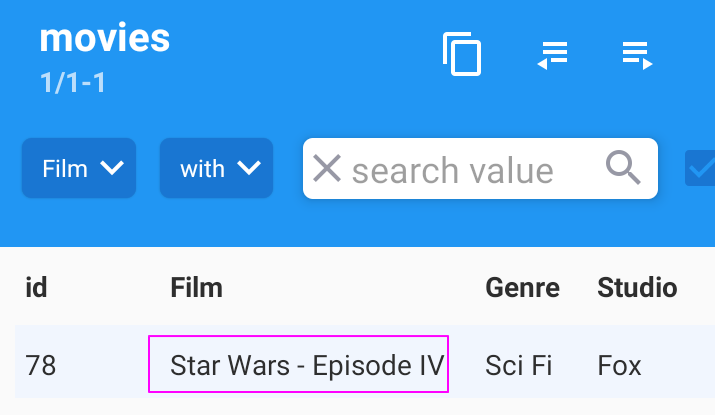Screen dimensions: 715x415
Task: Click the Genre column header
Action: tap(523, 288)
